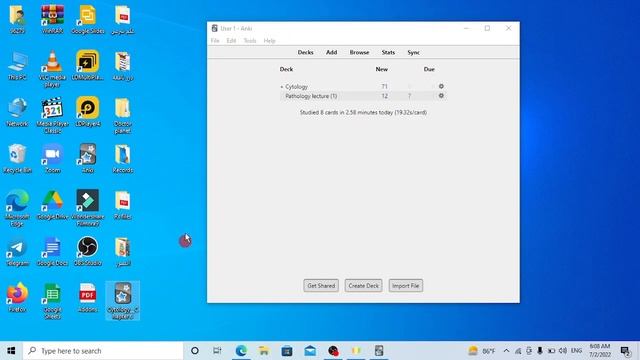Sync the Anki collection
Screen dimensions: 640x360
413,53
